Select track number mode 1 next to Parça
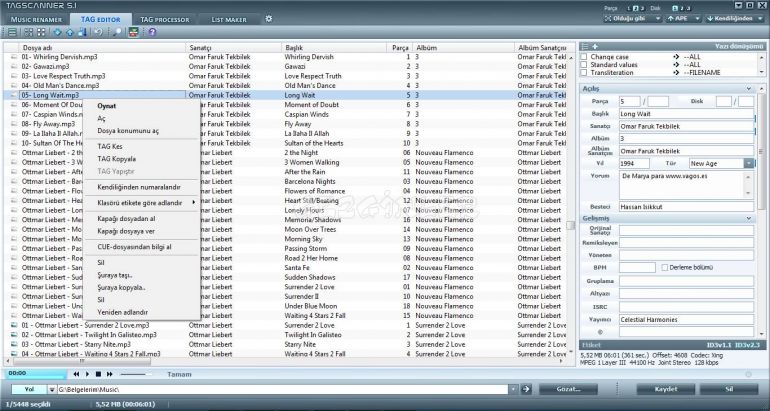770x411 pixels. click(x=629, y=8)
